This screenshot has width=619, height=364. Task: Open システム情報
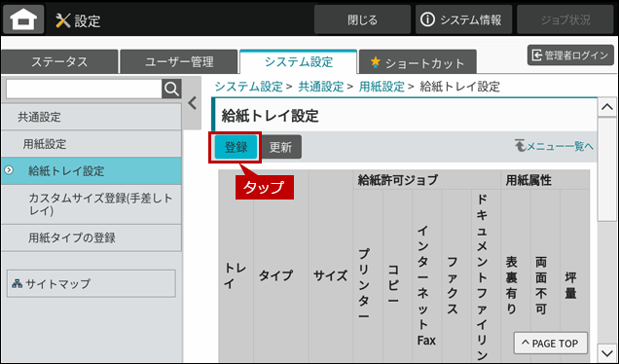pyautogui.click(x=463, y=19)
